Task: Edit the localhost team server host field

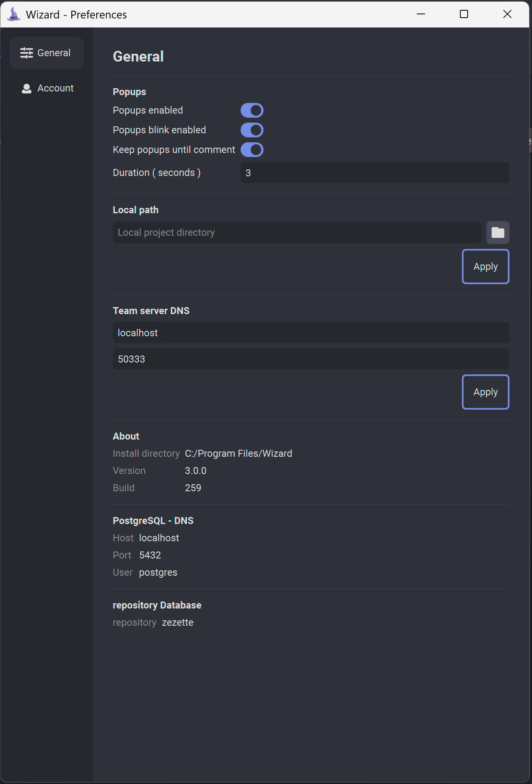Action: 311,333
